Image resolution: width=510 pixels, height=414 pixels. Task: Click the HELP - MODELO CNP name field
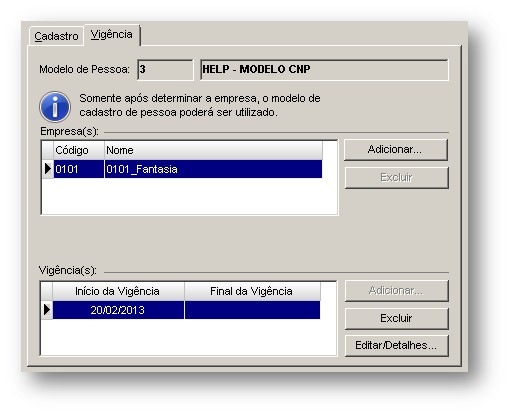pos(324,70)
